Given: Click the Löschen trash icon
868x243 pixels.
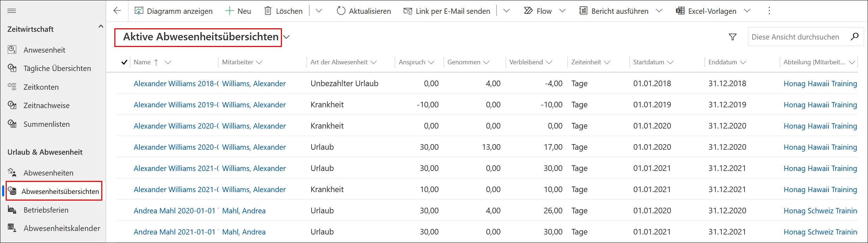Looking at the screenshot, I should click(x=268, y=11).
